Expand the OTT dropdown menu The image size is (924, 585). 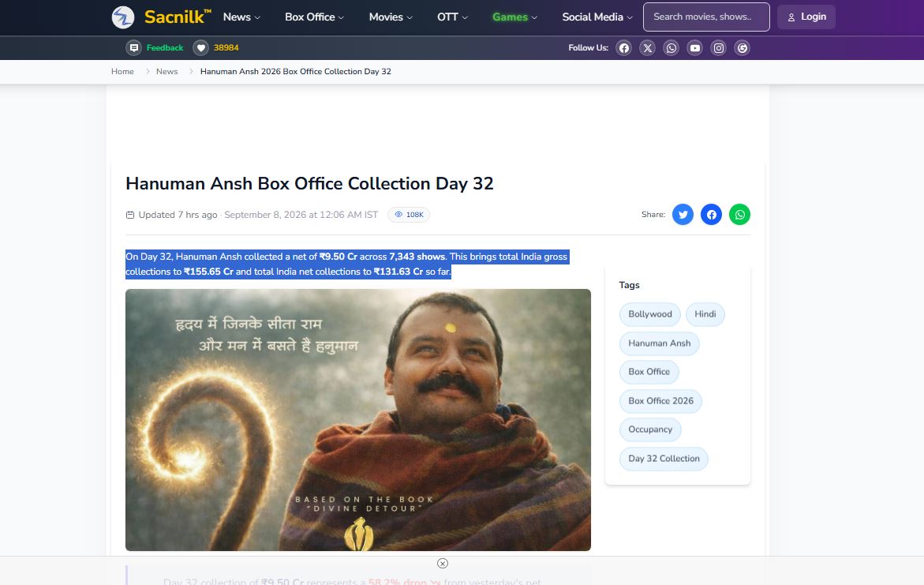tap(453, 17)
